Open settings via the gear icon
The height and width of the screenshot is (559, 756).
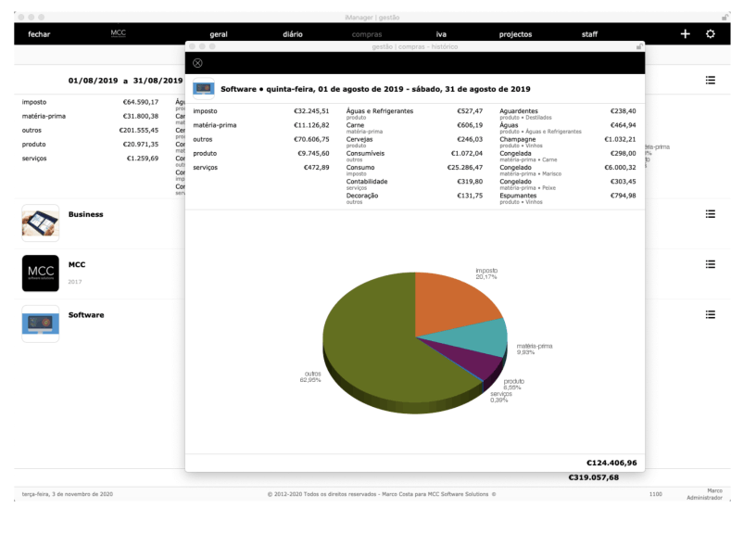tap(711, 33)
